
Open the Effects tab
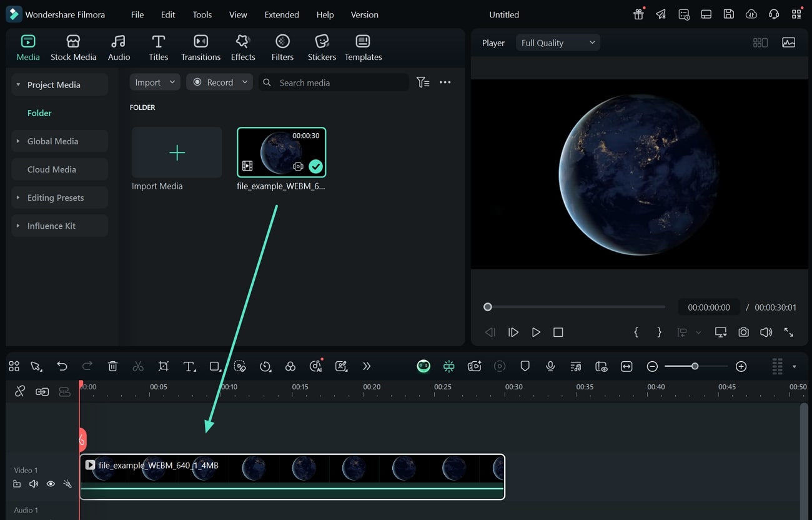coord(243,48)
